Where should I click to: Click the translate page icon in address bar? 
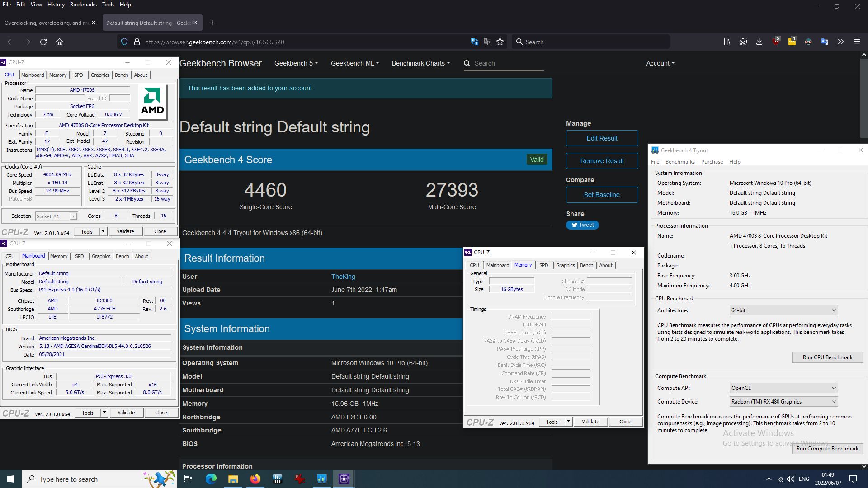[x=475, y=42]
